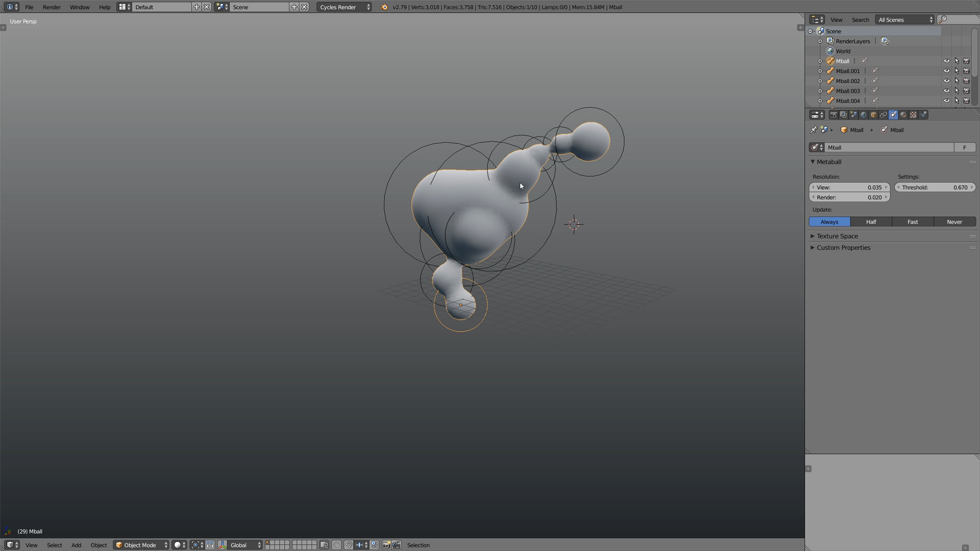Image resolution: width=980 pixels, height=551 pixels.
Task: Open Object Constraints chain-link tab
Action: point(883,115)
